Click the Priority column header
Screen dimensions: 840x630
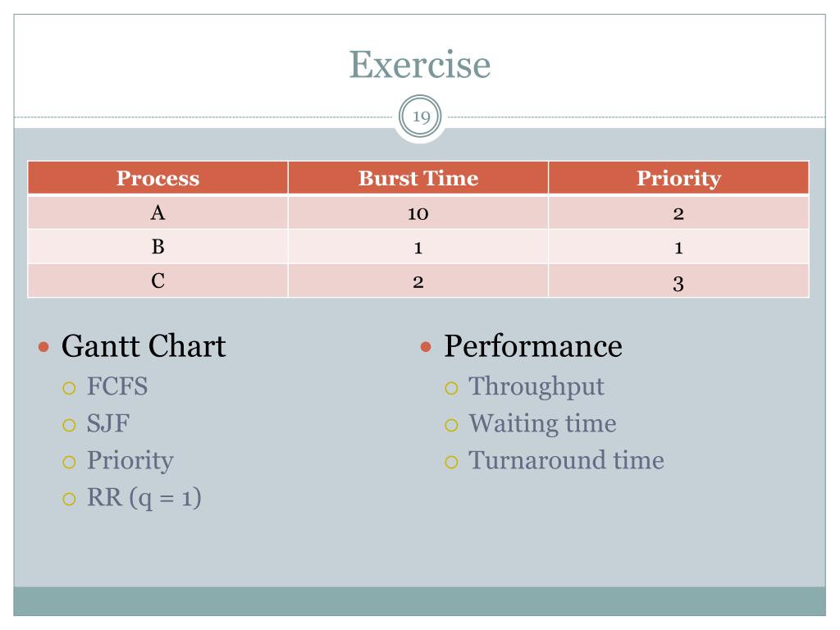click(678, 178)
